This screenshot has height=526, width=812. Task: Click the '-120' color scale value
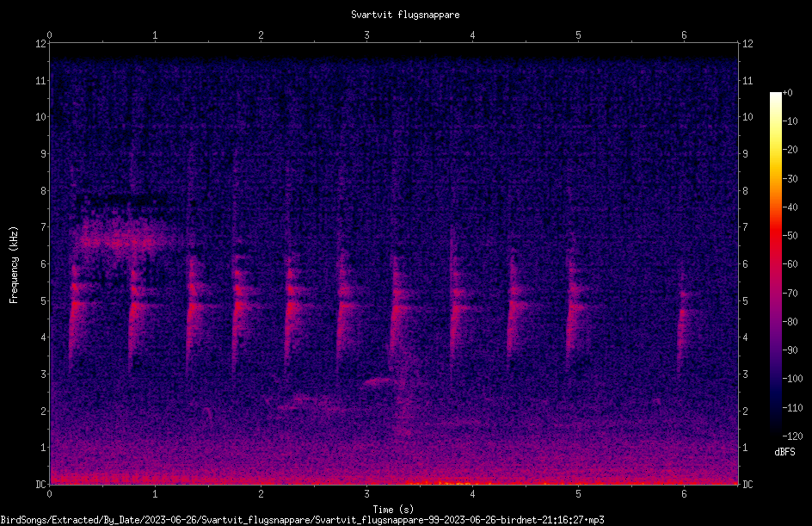click(792, 436)
